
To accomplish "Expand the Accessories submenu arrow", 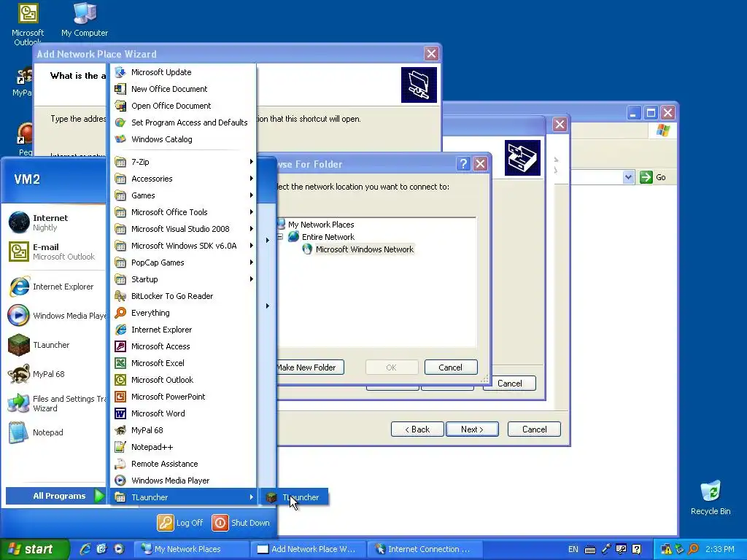I will [251, 179].
